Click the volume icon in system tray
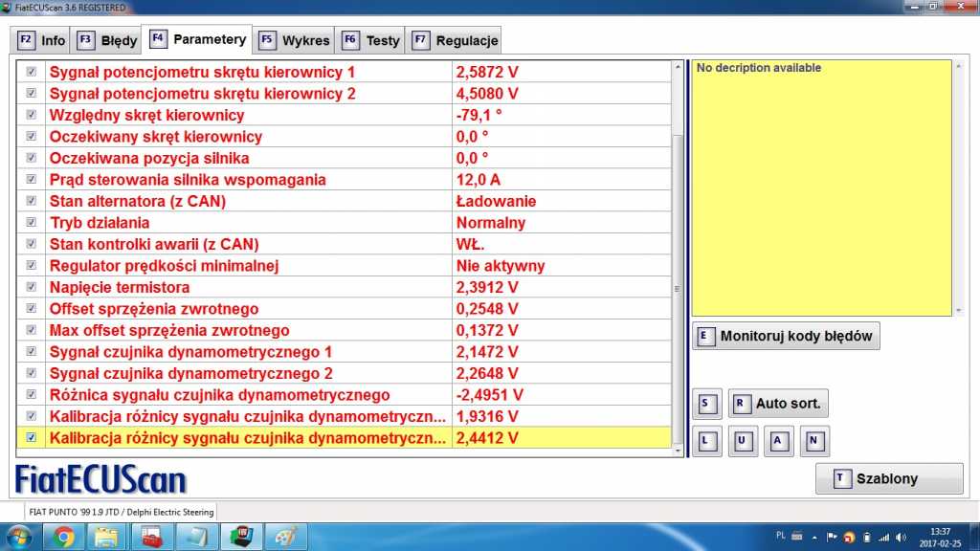Viewport: 980px width, 551px height. coord(902,537)
